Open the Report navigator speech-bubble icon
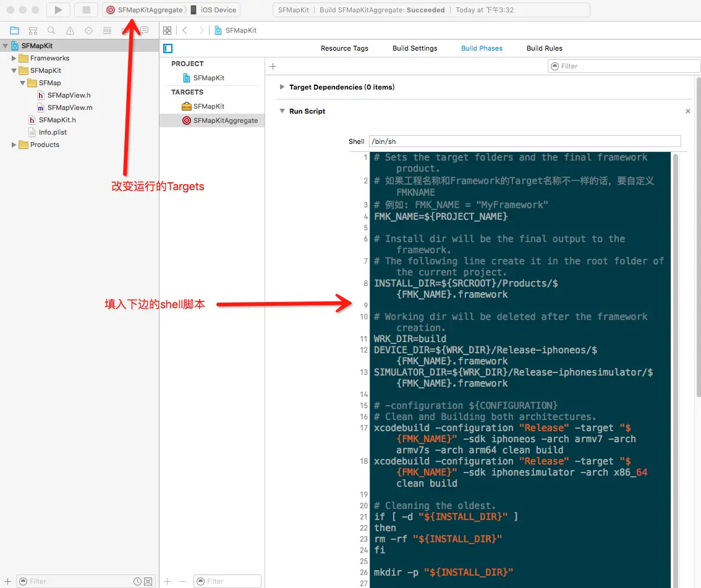The image size is (701, 588). 145,30
